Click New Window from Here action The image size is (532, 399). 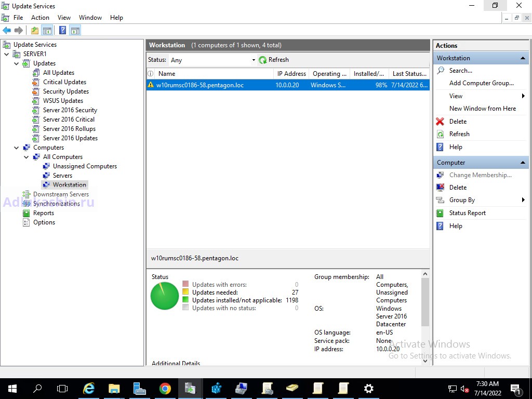[482, 109]
